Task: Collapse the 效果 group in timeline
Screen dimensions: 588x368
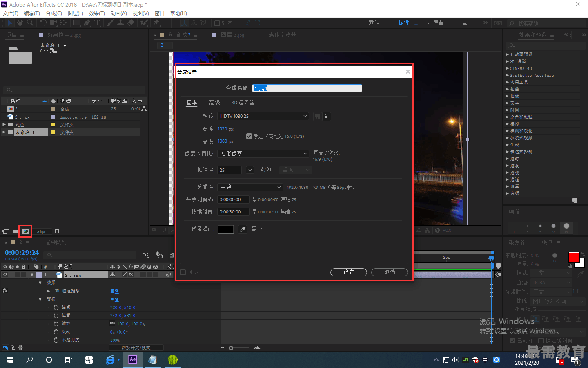Action: pos(40,283)
